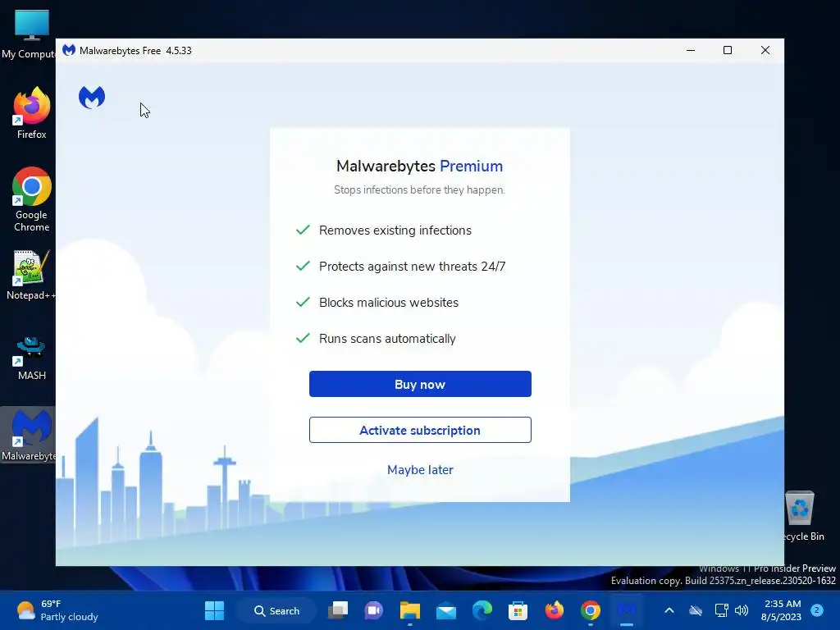Image resolution: width=840 pixels, height=630 pixels.
Task: Open network settings from the system tray
Action: (x=722, y=610)
